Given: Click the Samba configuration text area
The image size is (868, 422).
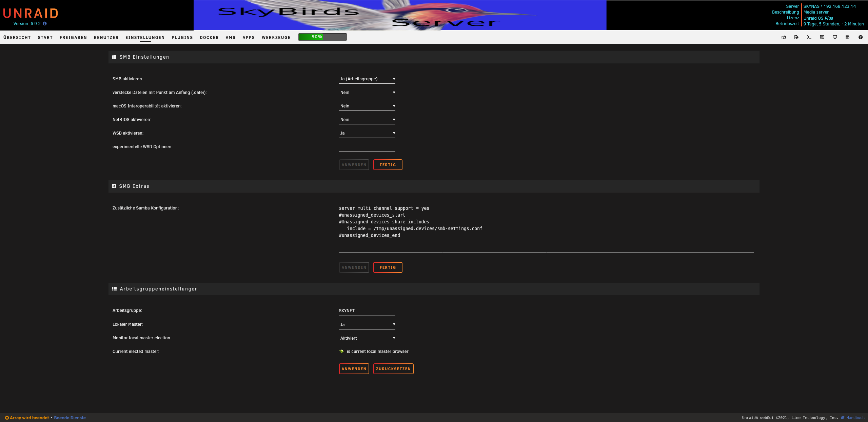Looking at the screenshot, I should (x=546, y=228).
